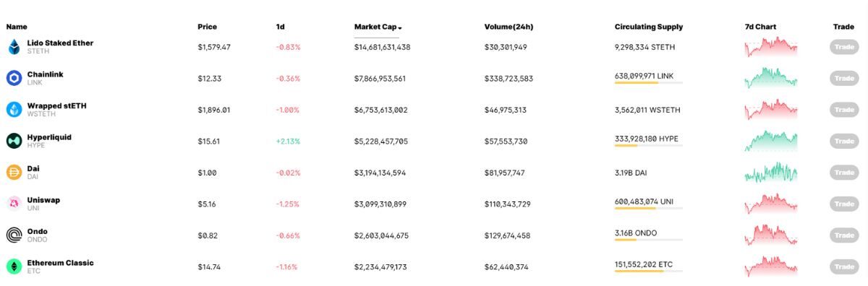This screenshot has width=868, height=286.
Task: Click the Ethereum Classic green icon
Action: (14, 266)
